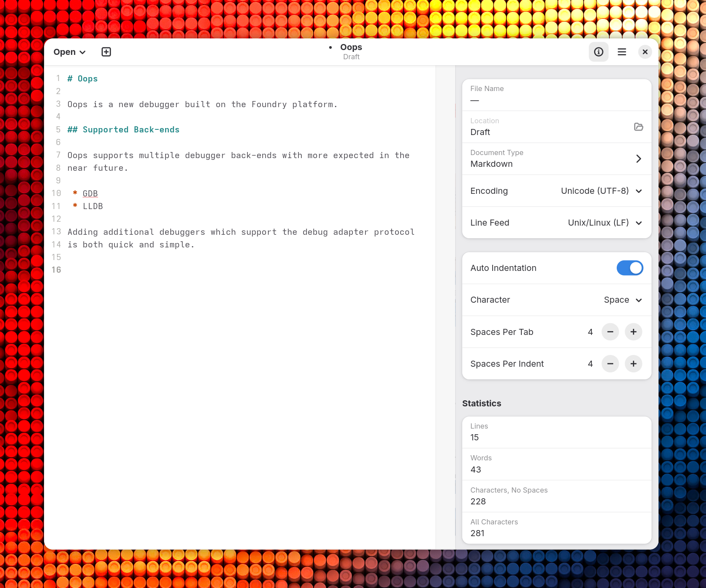Select the Oops tab title
The height and width of the screenshot is (588, 706).
(351, 47)
